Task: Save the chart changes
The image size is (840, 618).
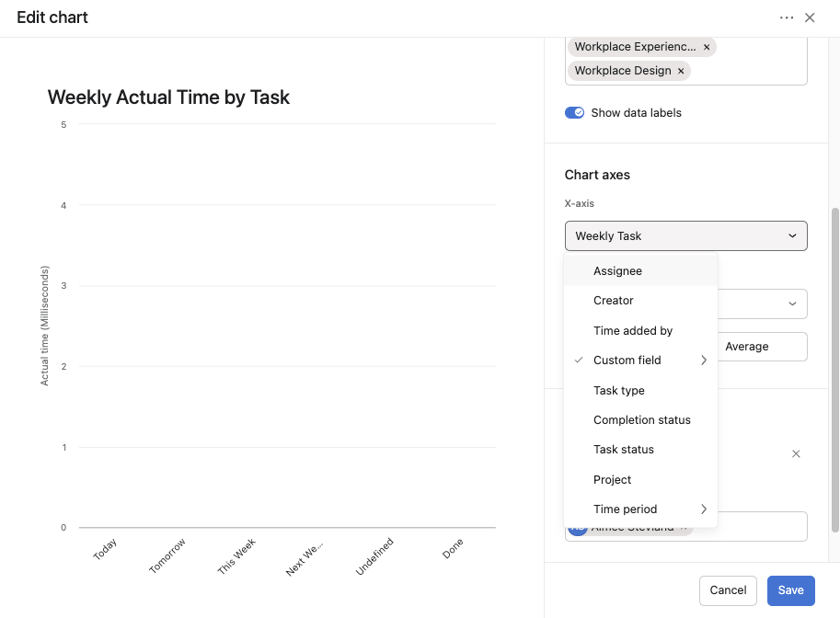Action: click(x=790, y=590)
